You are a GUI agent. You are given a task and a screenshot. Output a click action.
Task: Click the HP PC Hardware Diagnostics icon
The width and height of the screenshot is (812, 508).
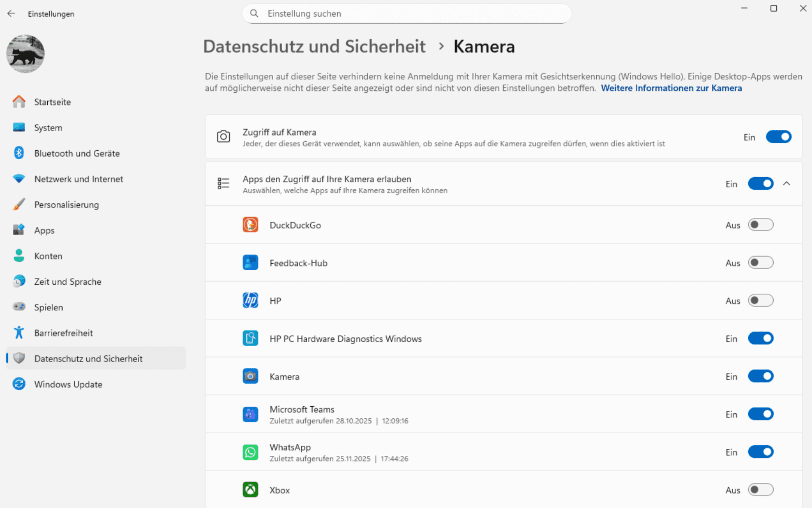[x=250, y=338]
